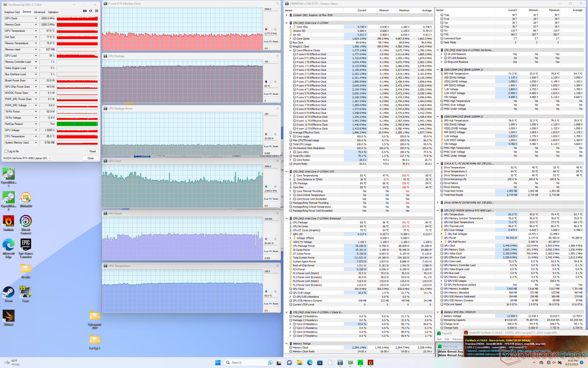The image size is (588, 368).
Task: Click the Windows Start button in the taskbar
Action: [x=218, y=362]
